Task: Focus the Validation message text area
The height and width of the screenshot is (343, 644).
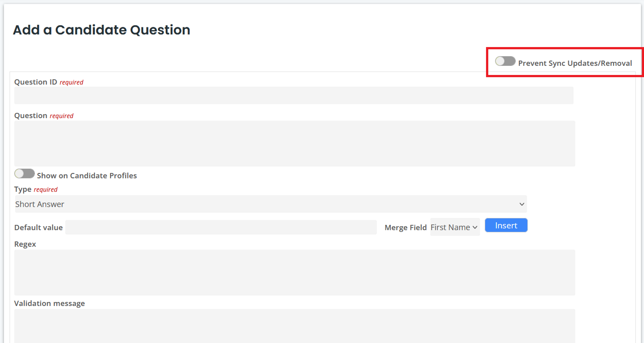Action: tap(294, 326)
